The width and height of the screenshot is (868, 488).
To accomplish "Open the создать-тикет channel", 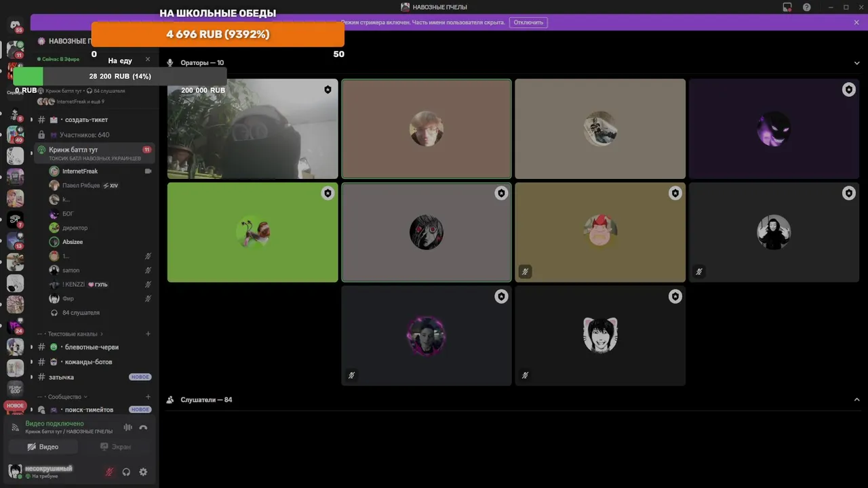I will click(94, 120).
